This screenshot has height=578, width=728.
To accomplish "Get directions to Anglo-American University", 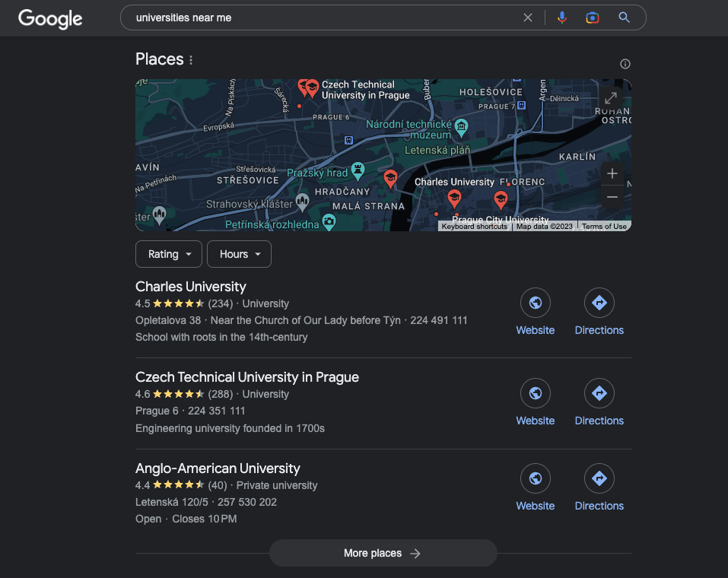I will point(599,487).
